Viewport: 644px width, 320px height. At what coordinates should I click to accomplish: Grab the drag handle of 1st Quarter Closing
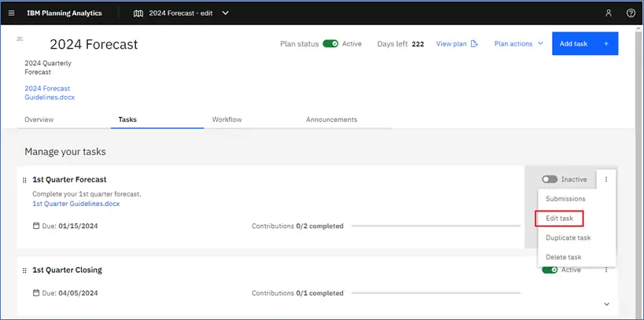pyautogui.click(x=24, y=270)
